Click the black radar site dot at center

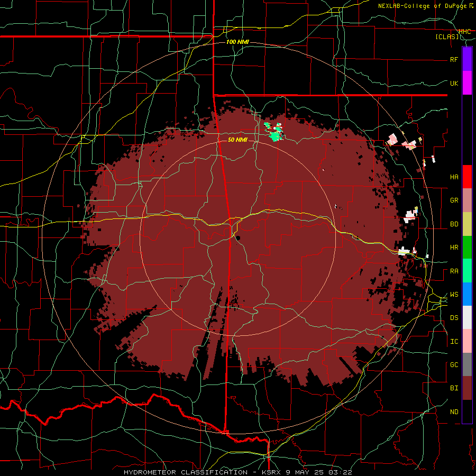(x=239, y=238)
